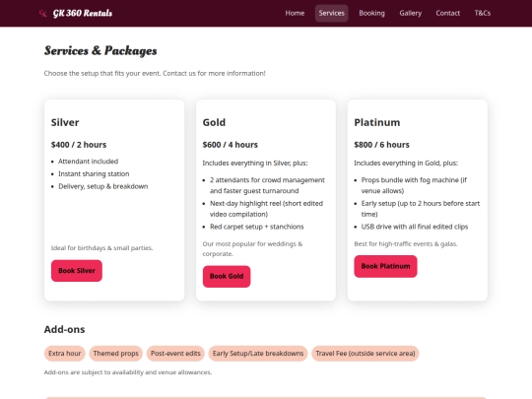532x399 pixels.
Task: Click the Attendant included list item
Action: pyautogui.click(x=89, y=162)
